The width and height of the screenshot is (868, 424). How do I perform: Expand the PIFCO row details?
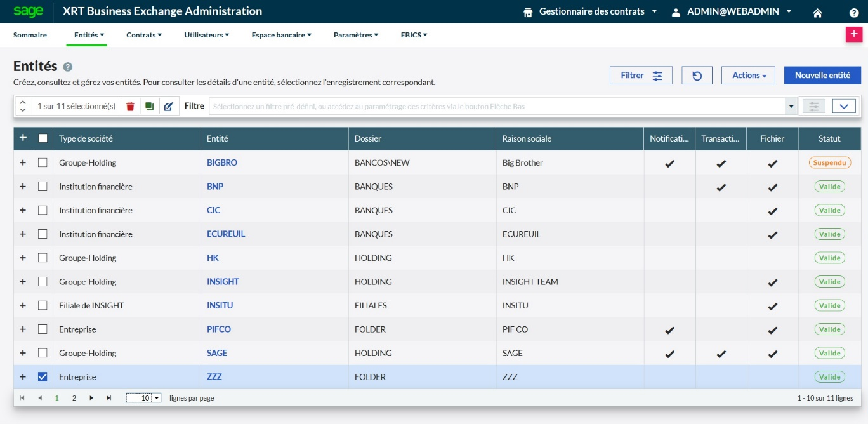23,329
